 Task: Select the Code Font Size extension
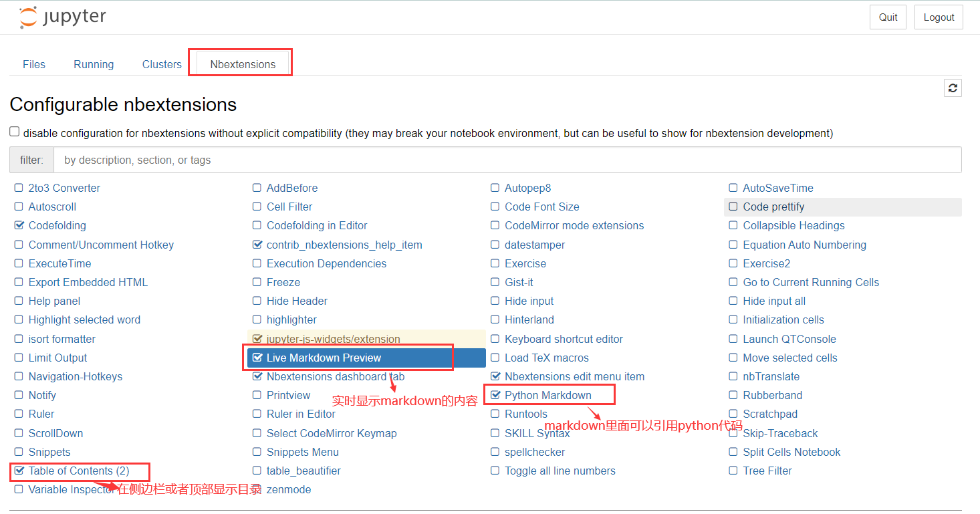pos(542,207)
